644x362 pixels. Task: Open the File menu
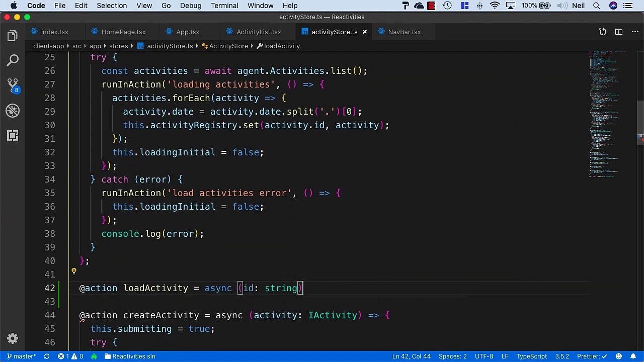[60, 6]
